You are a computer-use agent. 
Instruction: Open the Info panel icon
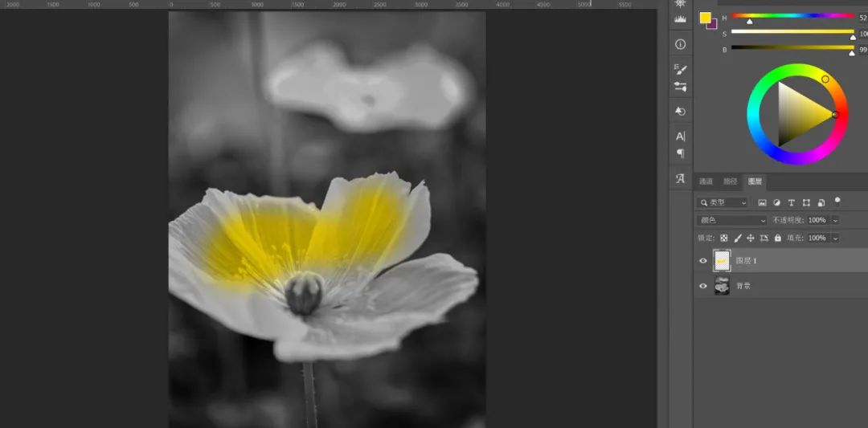pyautogui.click(x=681, y=44)
